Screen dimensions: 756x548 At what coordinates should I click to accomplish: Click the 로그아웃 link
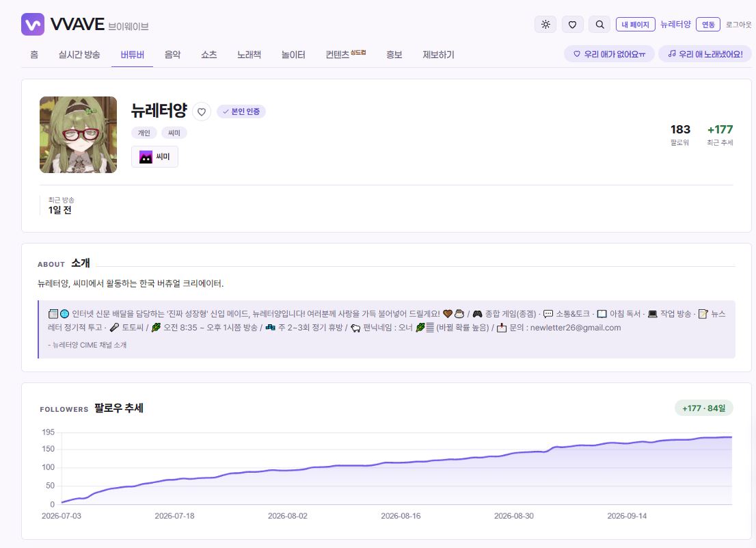pyautogui.click(x=739, y=25)
